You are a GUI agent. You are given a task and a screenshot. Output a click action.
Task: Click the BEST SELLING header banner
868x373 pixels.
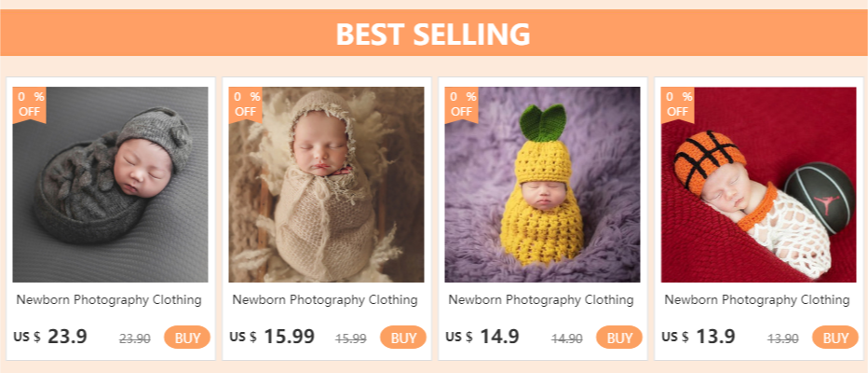[x=433, y=34]
